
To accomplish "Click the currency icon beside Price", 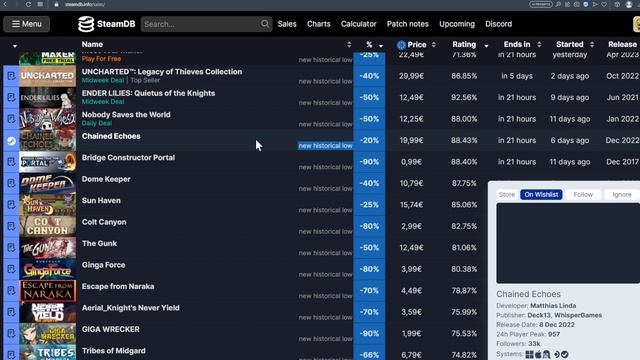I will [401, 45].
